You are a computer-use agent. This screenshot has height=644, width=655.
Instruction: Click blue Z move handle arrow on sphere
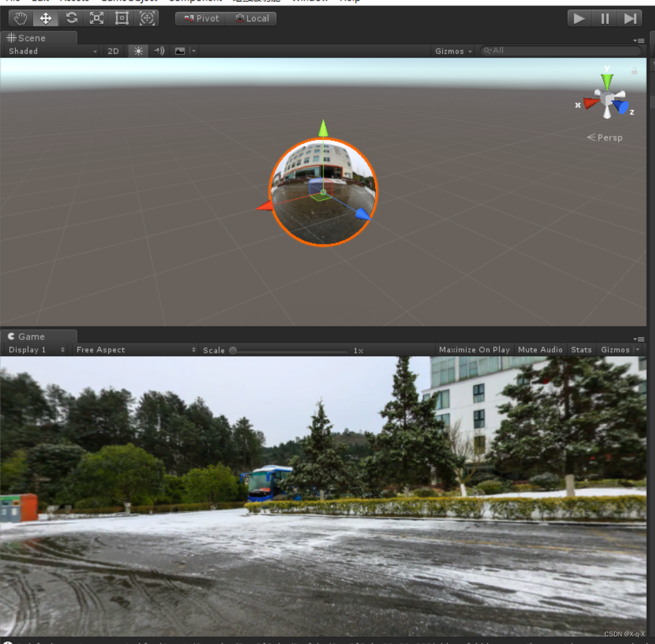click(363, 214)
